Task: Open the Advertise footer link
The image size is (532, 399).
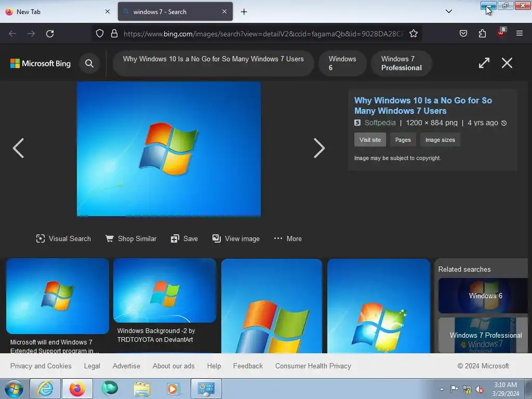Action: pos(126,366)
